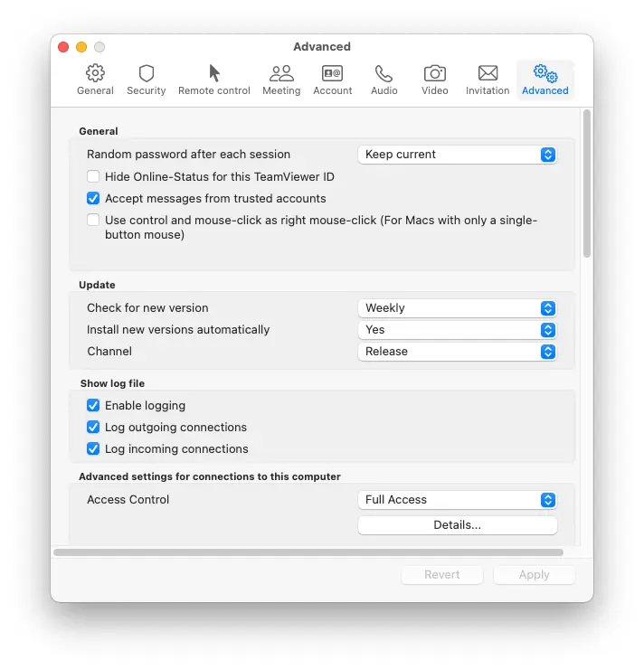This screenshot has width=644, height=669.
Task: Select the Invitation envelope icon tab
Action: pyautogui.click(x=488, y=80)
